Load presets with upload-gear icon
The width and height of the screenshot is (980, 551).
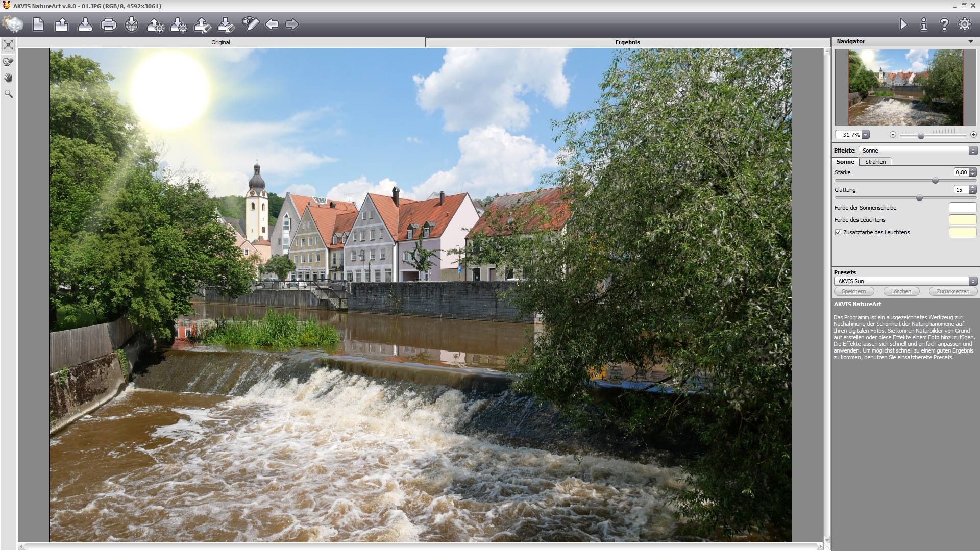pyautogui.click(x=155, y=24)
